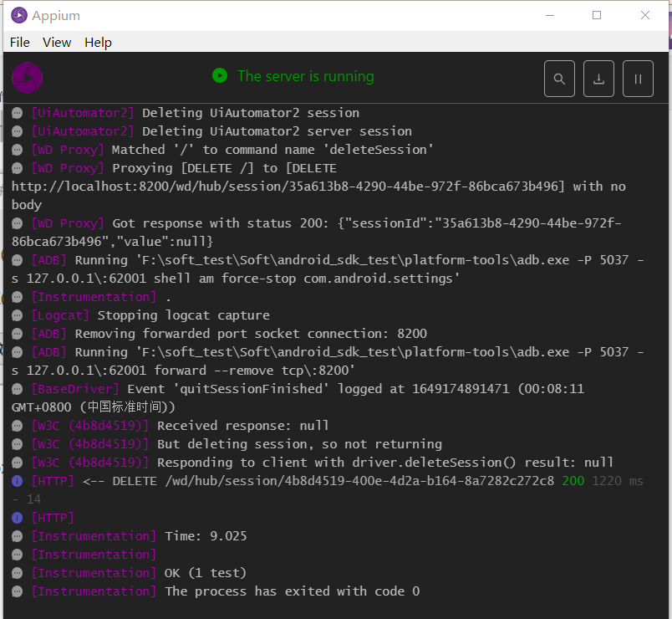Screen dimensions: 672x619
Task: Click the localhost:8200 session URL text
Action: [x=288, y=187]
